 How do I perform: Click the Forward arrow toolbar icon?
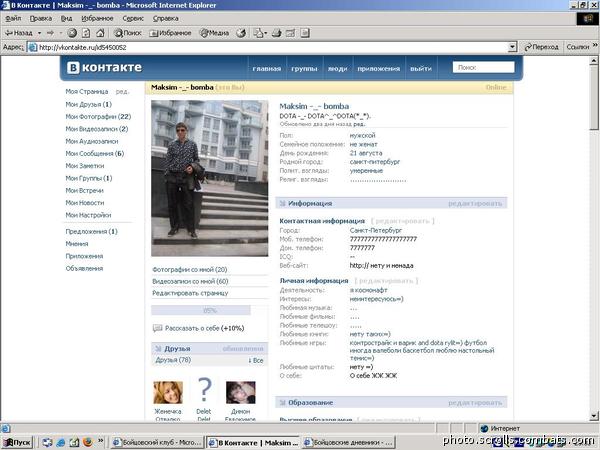pos(51,33)
